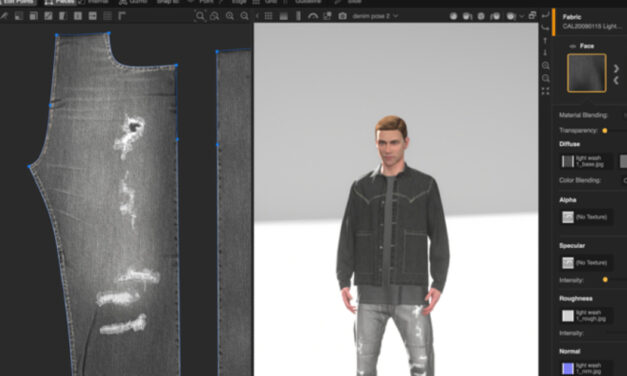Click the Diffuse section heading

pos(569,144)
